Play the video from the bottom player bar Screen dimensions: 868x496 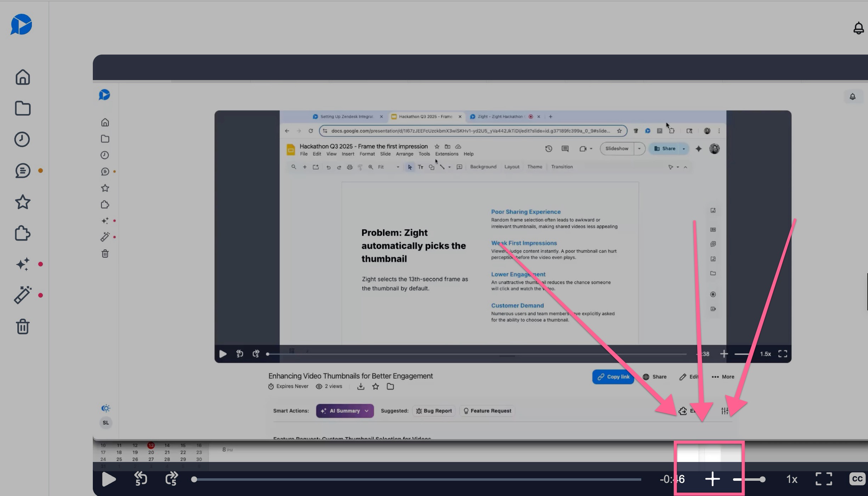tap(109, 479)
